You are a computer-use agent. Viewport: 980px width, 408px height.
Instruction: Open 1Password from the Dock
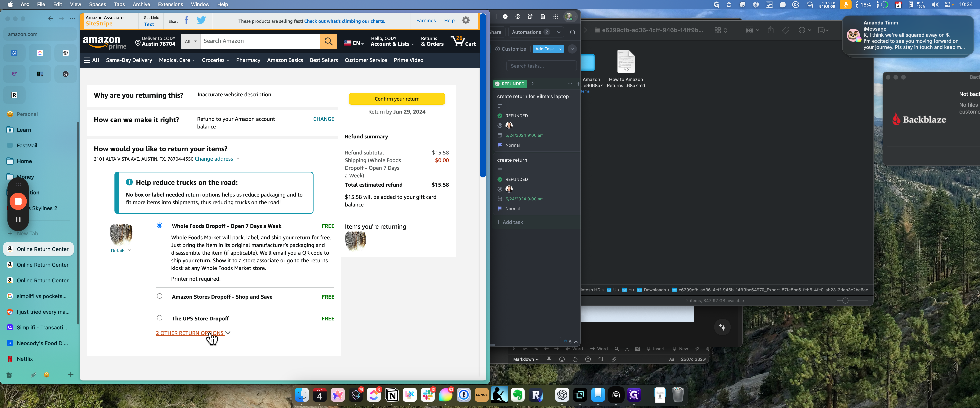point(464,395)
